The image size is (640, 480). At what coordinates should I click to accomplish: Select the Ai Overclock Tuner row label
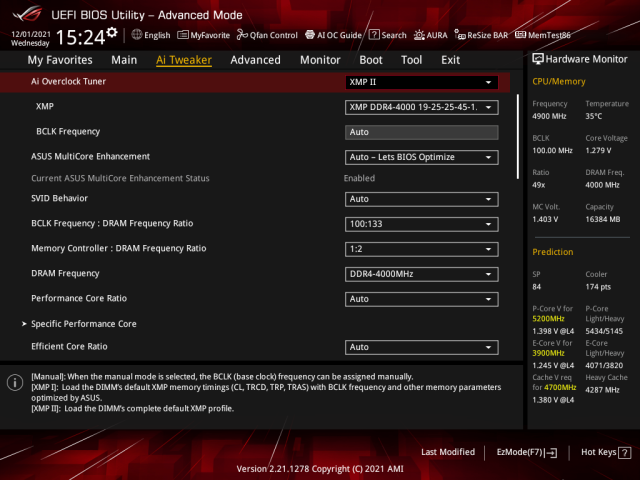68,81
